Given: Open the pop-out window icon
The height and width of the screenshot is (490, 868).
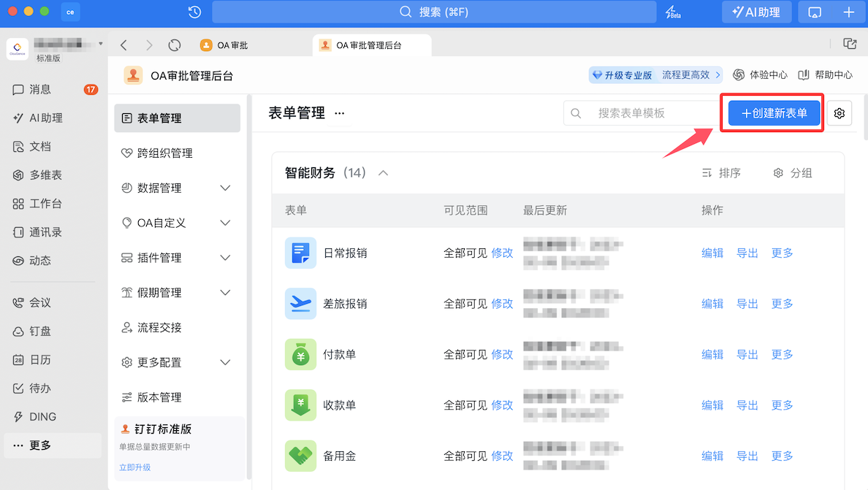Looking at the screenshot, I should [850, 45].
